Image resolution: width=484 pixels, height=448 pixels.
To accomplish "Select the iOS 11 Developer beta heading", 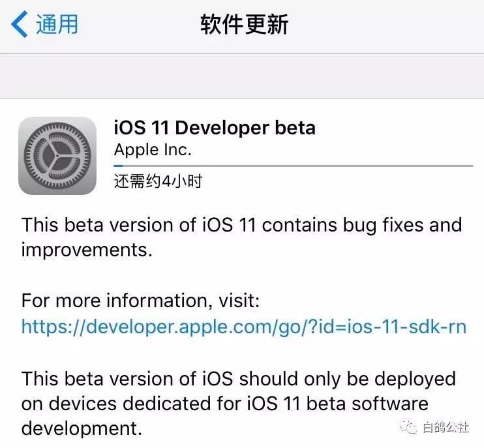I will 215,127.
